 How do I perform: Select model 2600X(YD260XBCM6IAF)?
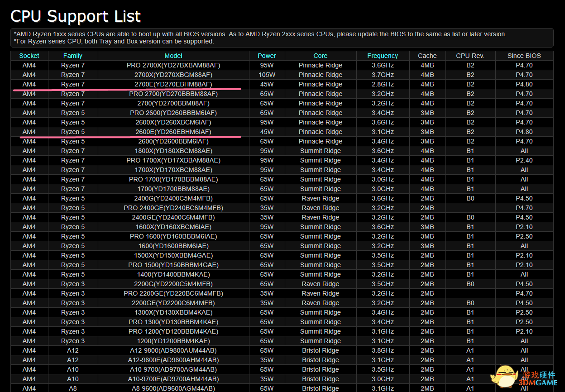(173, 122)
